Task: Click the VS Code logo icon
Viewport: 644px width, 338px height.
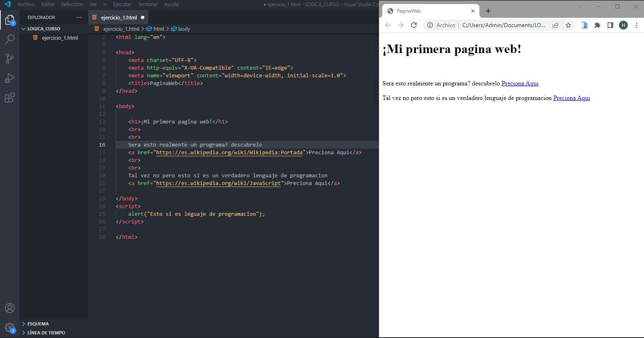Action: [x=7, y=4]
